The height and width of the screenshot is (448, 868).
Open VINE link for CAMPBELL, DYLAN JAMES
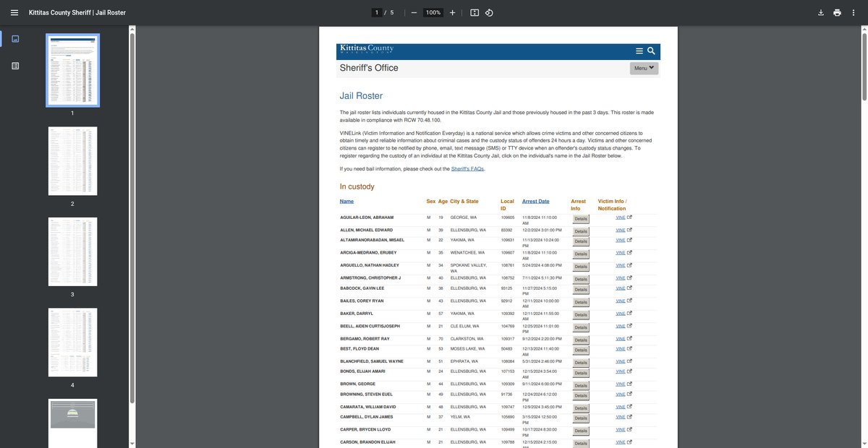(620, 417)
